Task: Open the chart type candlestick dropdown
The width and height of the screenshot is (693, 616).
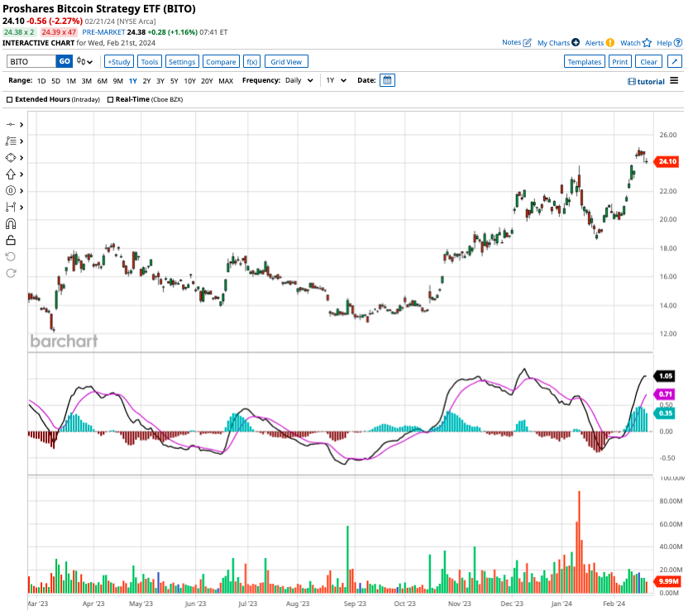Action: pos(85,61)
